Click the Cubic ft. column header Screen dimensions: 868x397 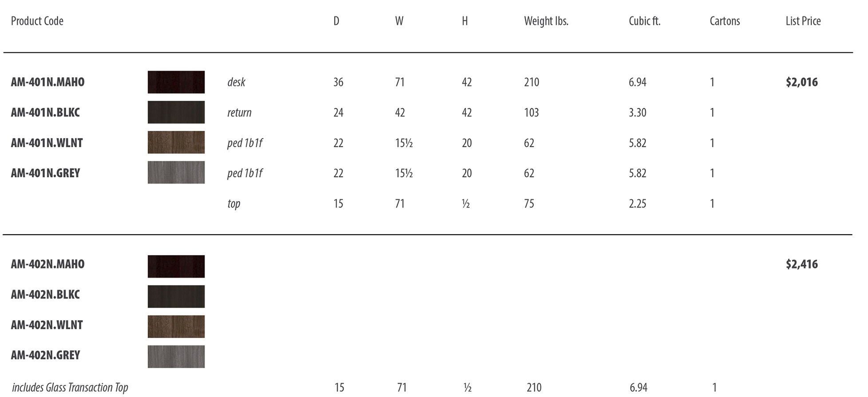(x=644, y=21)
